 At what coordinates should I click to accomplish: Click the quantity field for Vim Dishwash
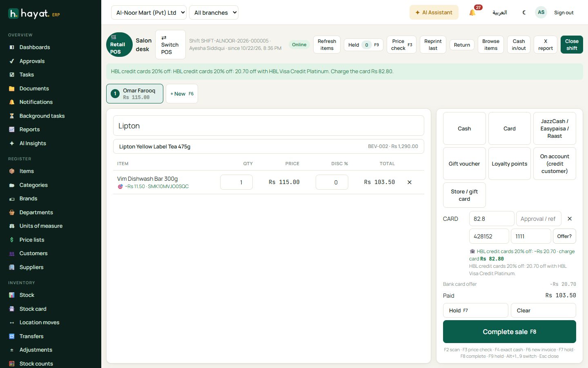tap(236, 182)
